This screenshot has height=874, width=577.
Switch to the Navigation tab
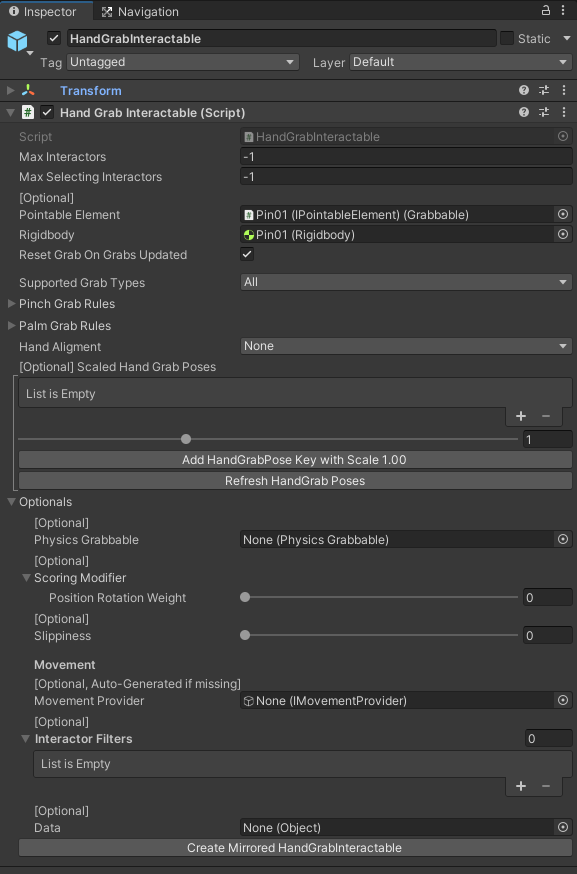(x=140, y=11)
